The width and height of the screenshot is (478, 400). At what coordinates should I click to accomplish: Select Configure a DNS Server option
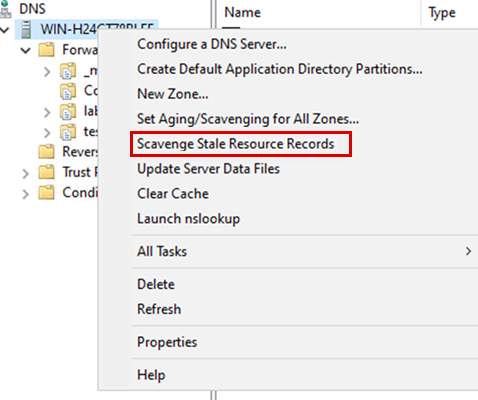(212, 44)
